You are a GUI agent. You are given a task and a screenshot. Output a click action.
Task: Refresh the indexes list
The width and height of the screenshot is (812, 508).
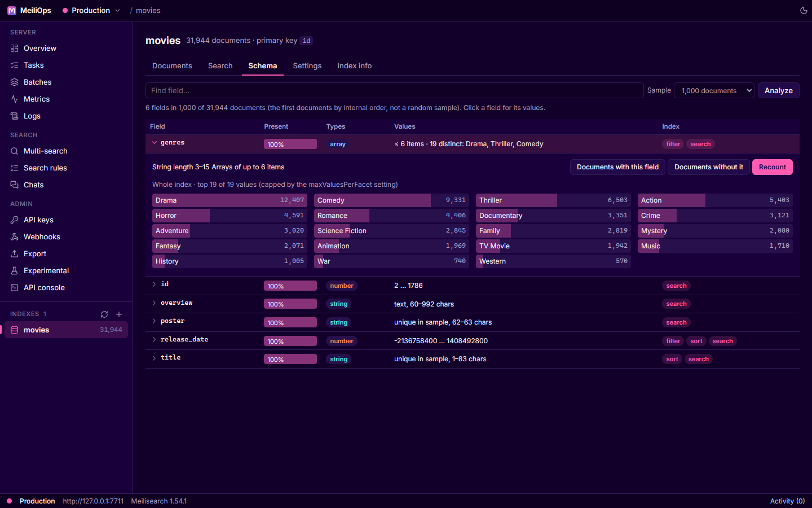104,314
